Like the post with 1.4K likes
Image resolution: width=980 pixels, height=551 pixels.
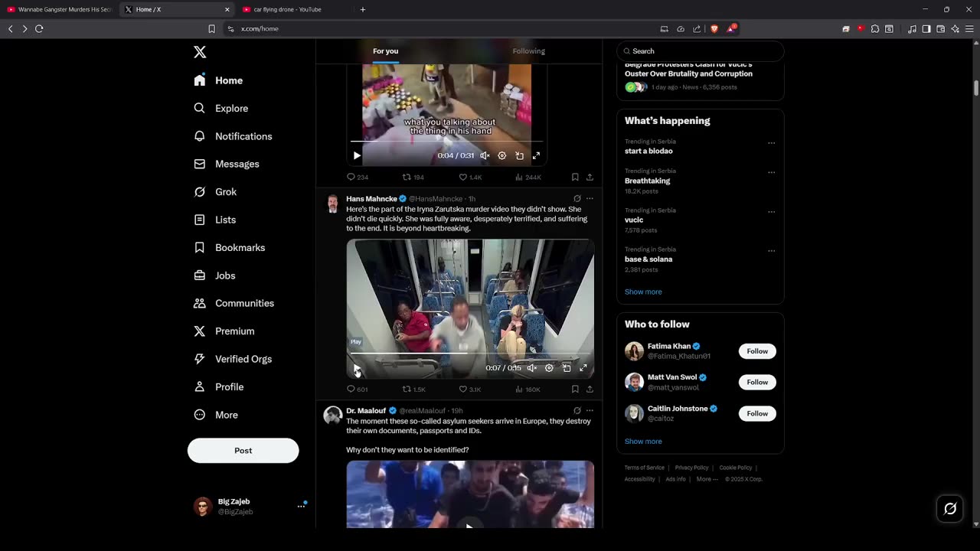[469, 177]
